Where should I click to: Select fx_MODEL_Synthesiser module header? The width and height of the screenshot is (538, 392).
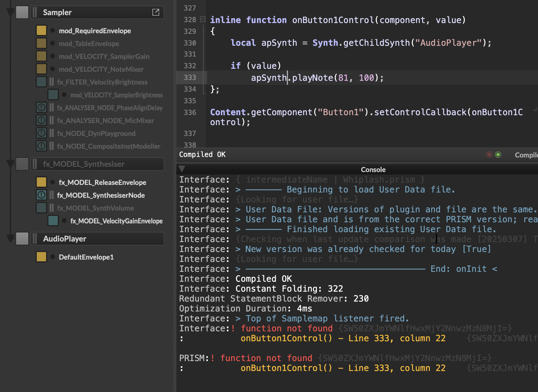pyautogui.click(x=97, y=164)
